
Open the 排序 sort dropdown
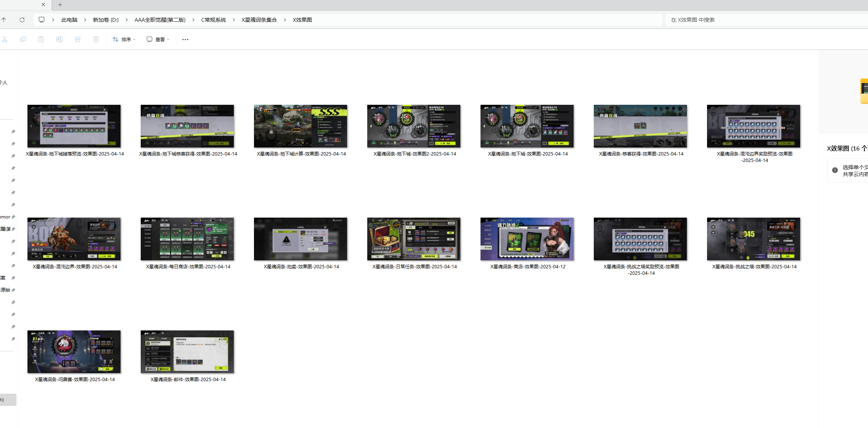(x=124, y=39)
